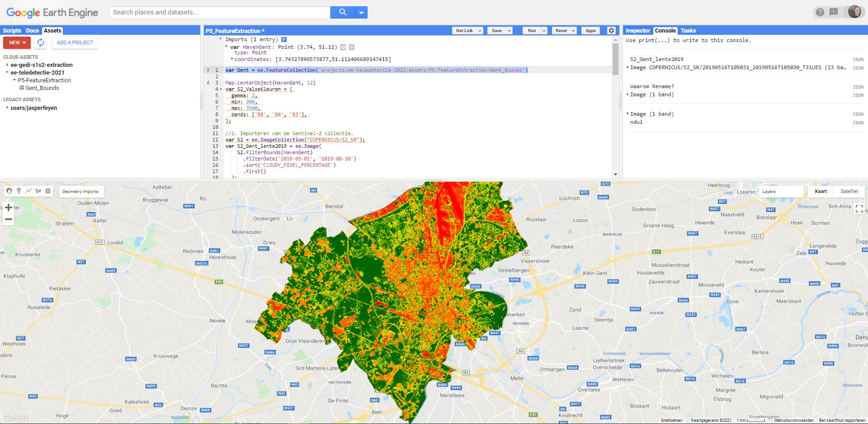Open the Get Link dropdown arrow
The height and width of the screenshot is (424, 868).
(480, 31)
